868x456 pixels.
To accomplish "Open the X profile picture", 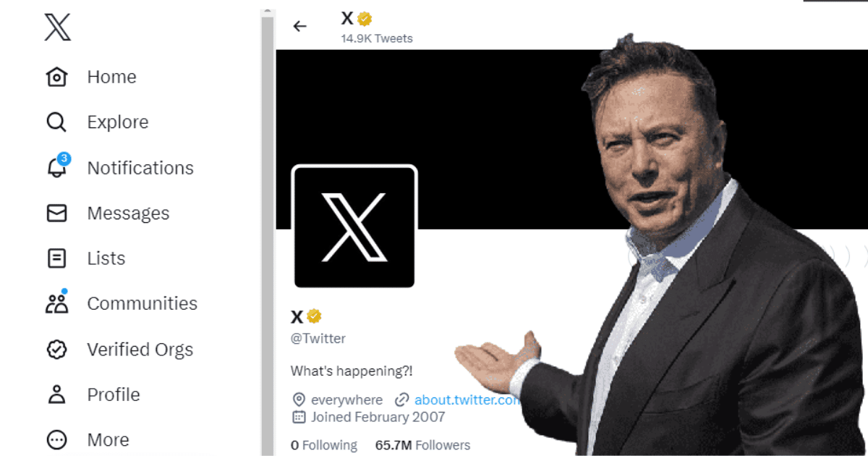I will (x=354, y=227).
